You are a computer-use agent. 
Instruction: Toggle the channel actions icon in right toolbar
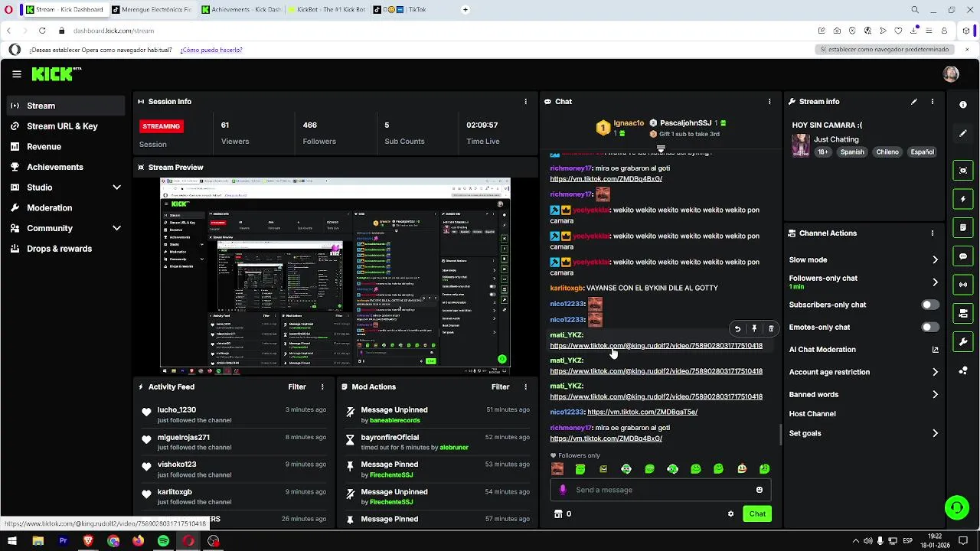(963, 313)
